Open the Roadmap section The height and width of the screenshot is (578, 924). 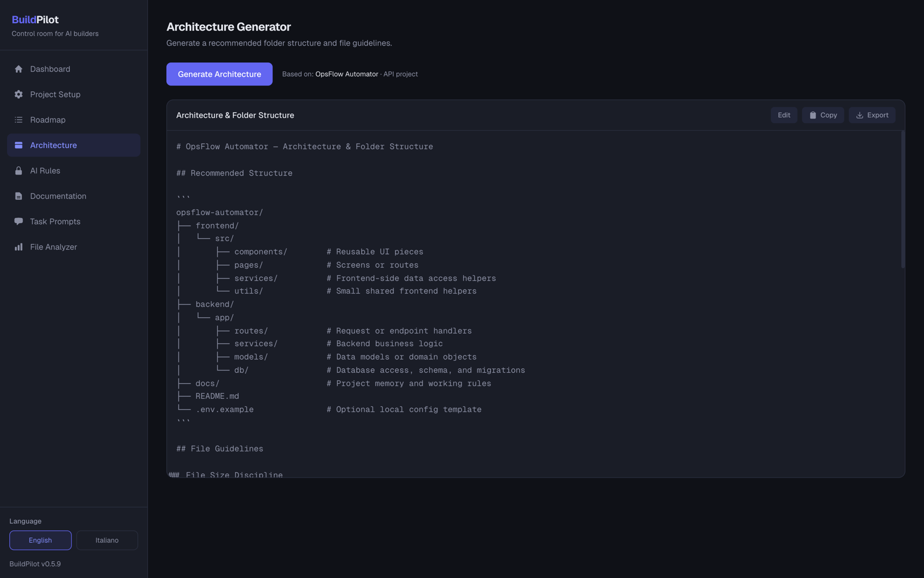click(73, 120)
